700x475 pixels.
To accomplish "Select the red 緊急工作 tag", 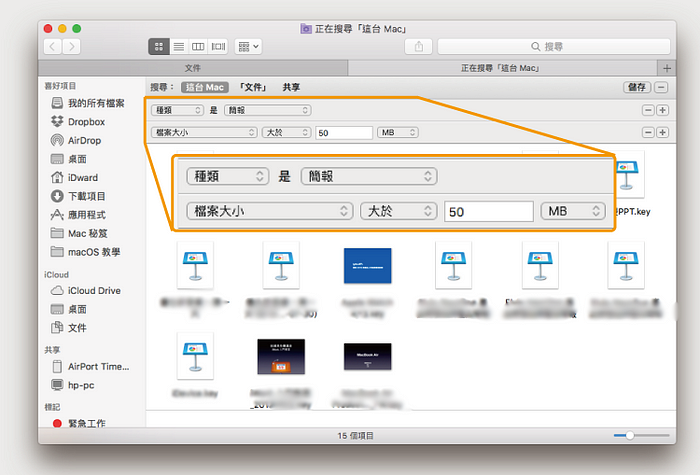I will point(79,423).
